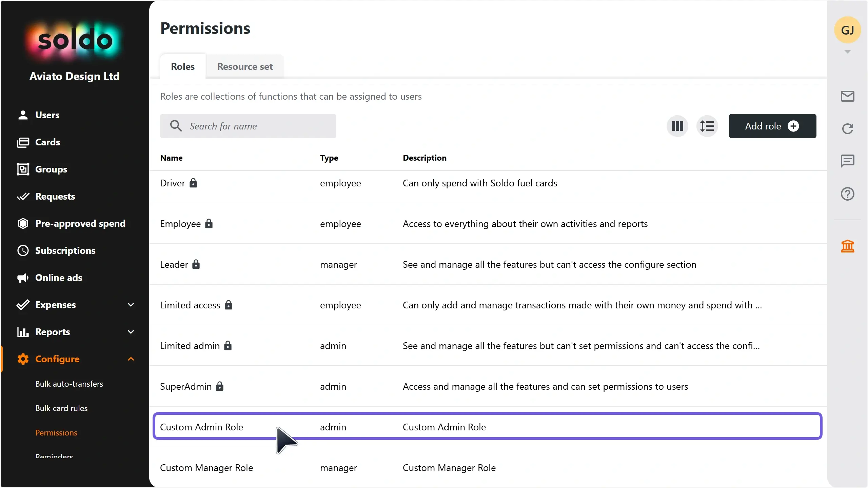The width and height of the screenshot is (868, 488).
Task: Open the column layout selector icon
Action: (677, 126)
